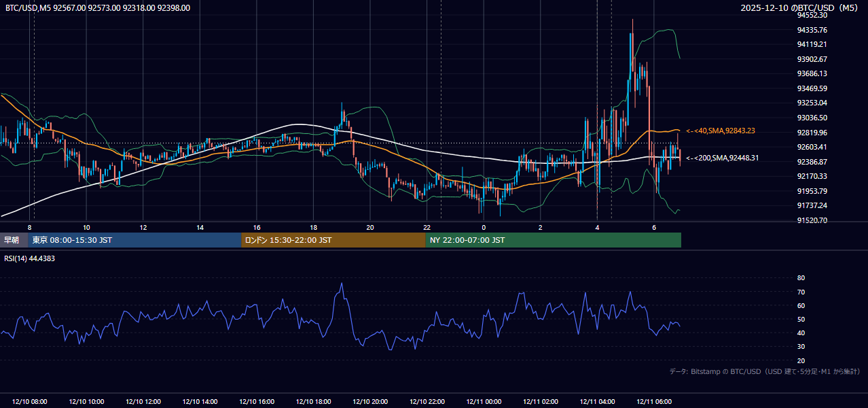Click price axis value 91737.24
The width and height of the screenshot is (868, 408).
pos(812,205)
